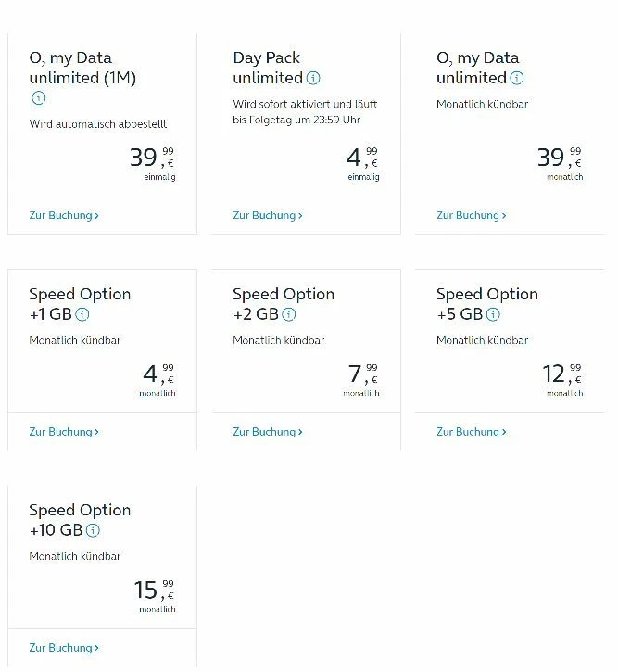The height and width of the screenshot is (672, 618).
Task: Show info for Day Pack unlimited
Action: (x=314, y=78)
